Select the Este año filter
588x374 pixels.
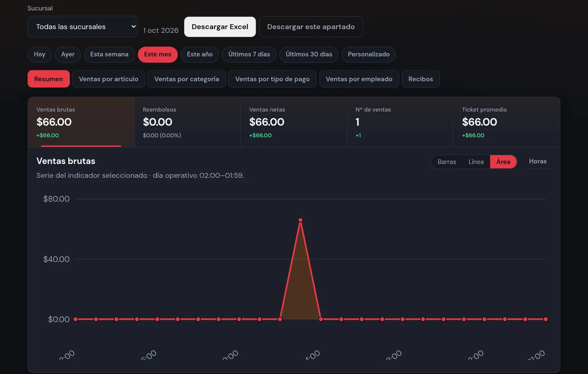pos(200,54)
